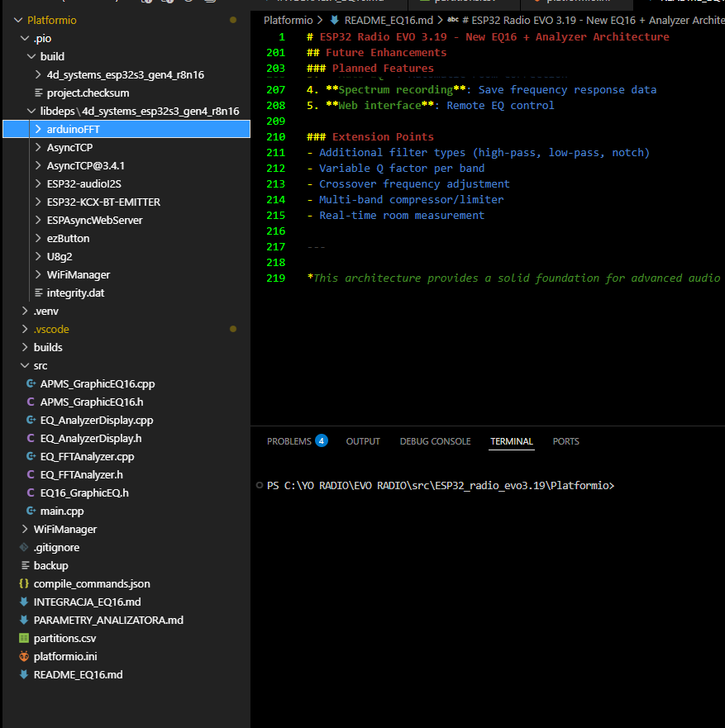Click the EQ16_GraphicEQ.h C header icon
The image size is (725, 728).
point(31,492)
